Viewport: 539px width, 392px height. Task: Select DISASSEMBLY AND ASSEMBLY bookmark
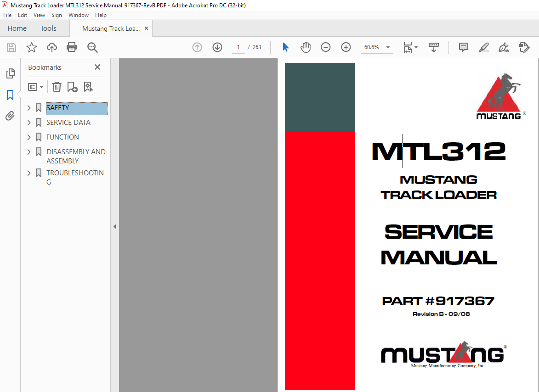coord(76,157)
